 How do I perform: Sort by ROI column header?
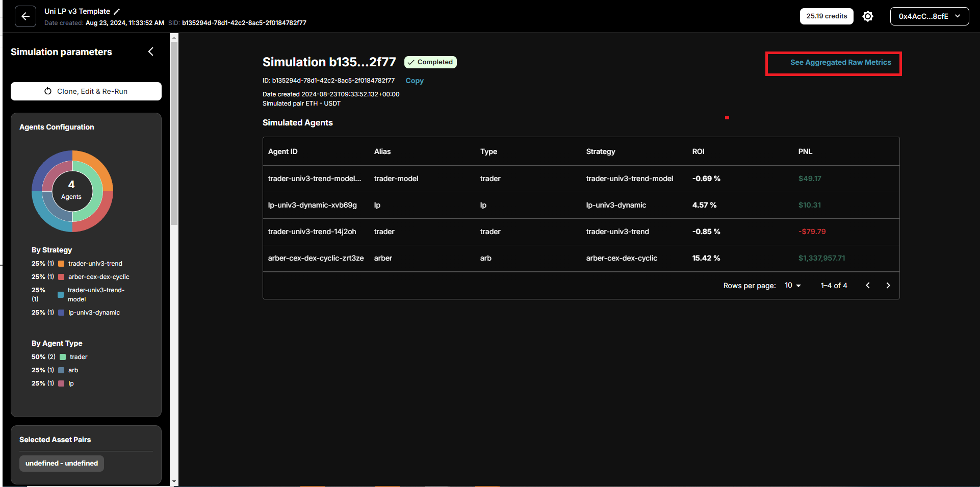[698, 151]
